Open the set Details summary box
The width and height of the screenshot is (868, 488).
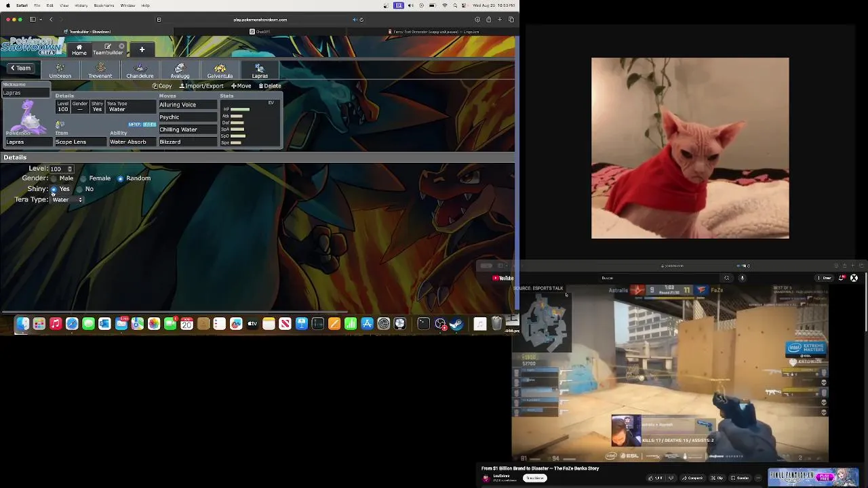point(105,105)
